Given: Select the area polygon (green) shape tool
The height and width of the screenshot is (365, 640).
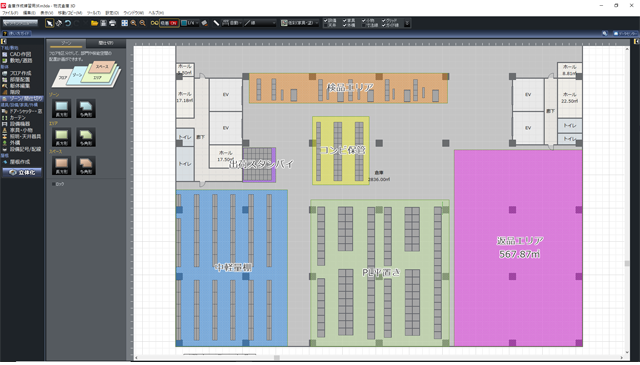Looking at the screenshot, I should (x=86, y=137).
